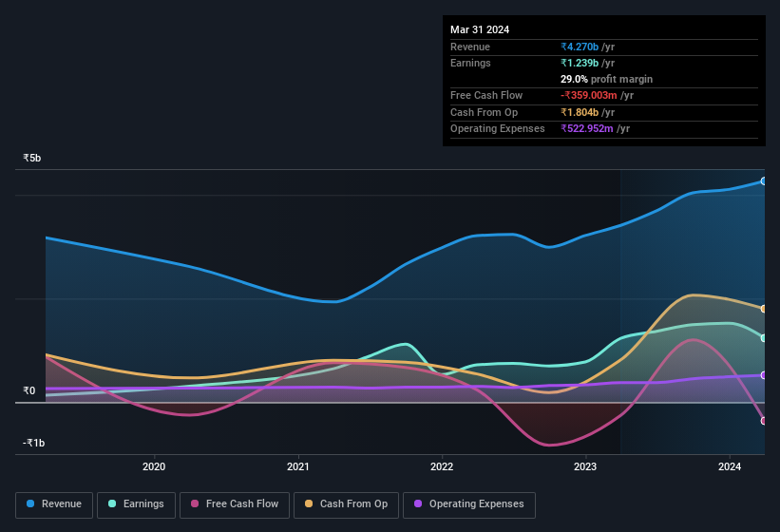The image size is (780, 532).
Task: Select the 2020 label on the time axis
Action: click(x=154, y=466)
